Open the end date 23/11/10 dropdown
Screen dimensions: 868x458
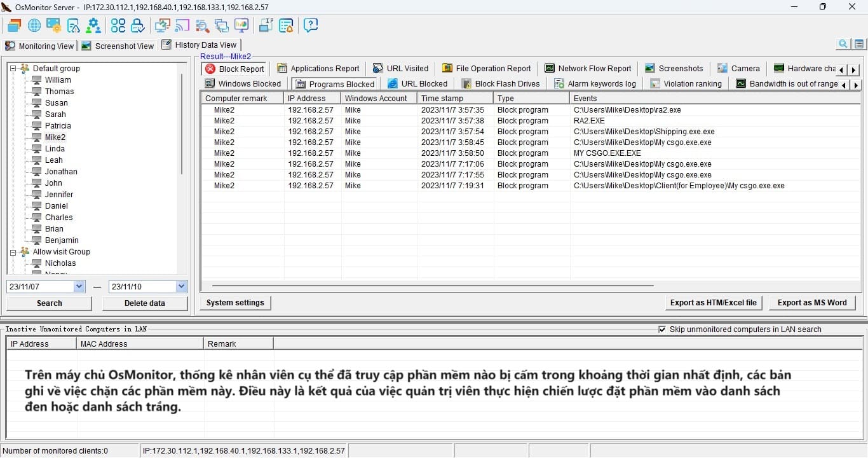[182, 287]
